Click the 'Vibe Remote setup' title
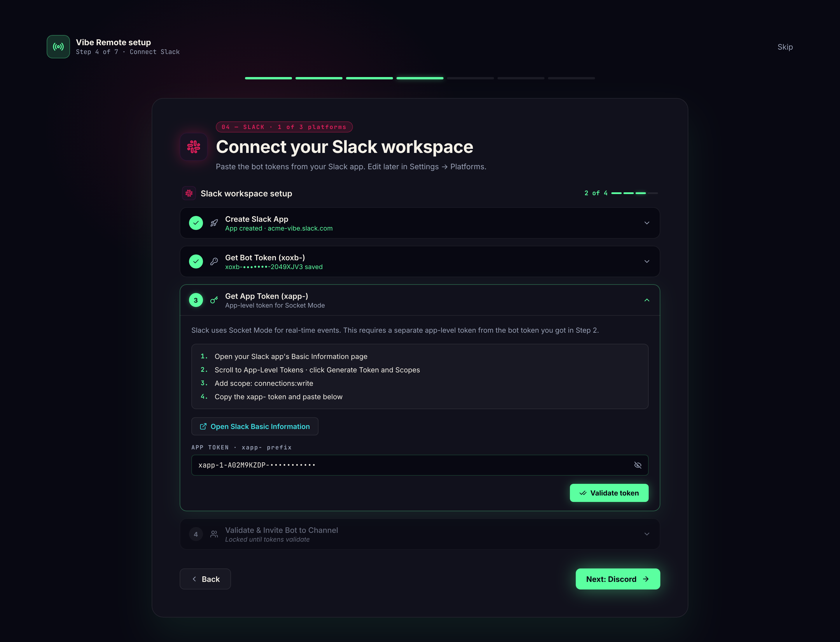This screenshot has height=642, width=840. [x=113, y=42]
